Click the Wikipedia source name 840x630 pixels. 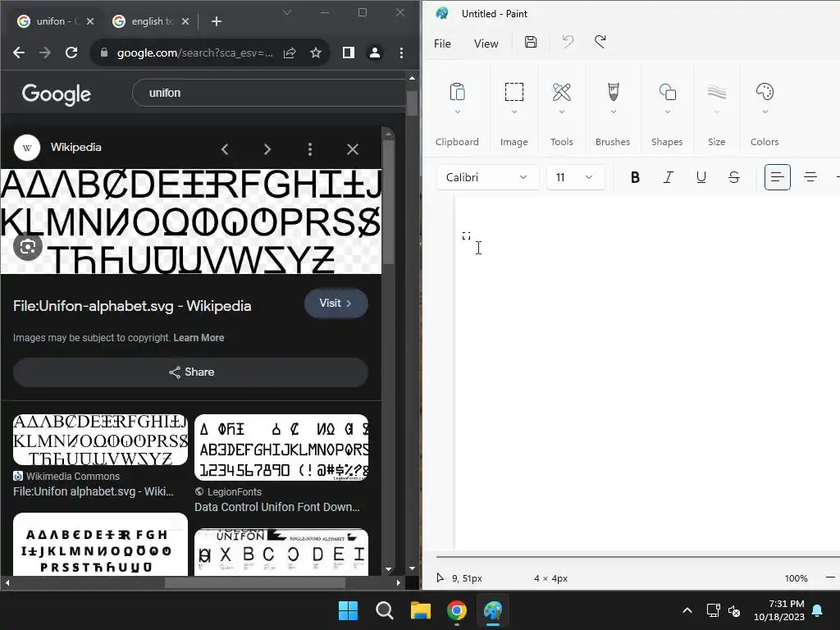(x=76, y=148)
